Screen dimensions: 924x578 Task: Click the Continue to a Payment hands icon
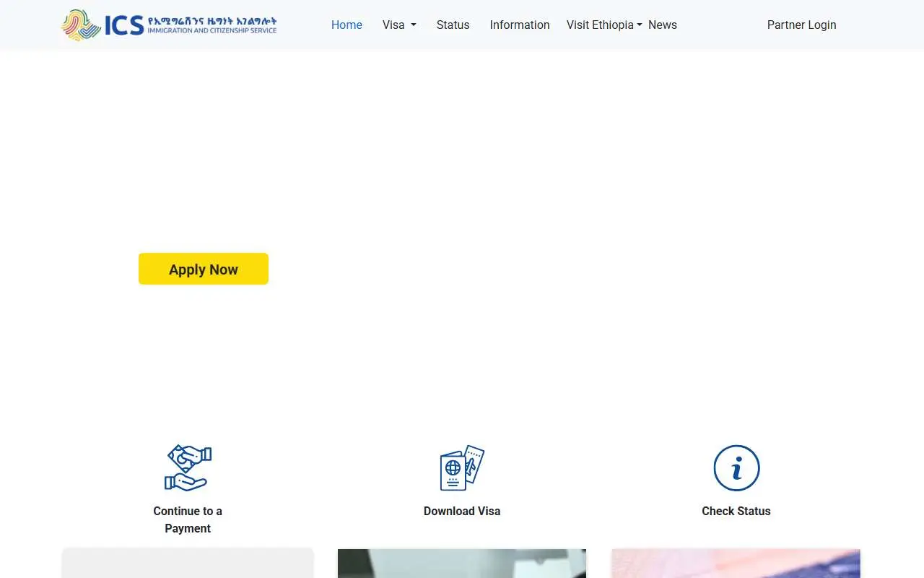coord(188,468)
